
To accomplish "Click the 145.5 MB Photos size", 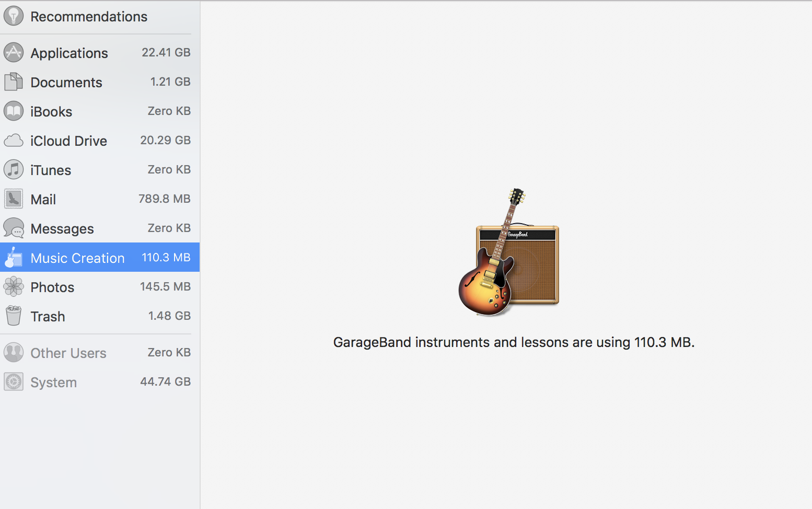I will tap(166, 286).
